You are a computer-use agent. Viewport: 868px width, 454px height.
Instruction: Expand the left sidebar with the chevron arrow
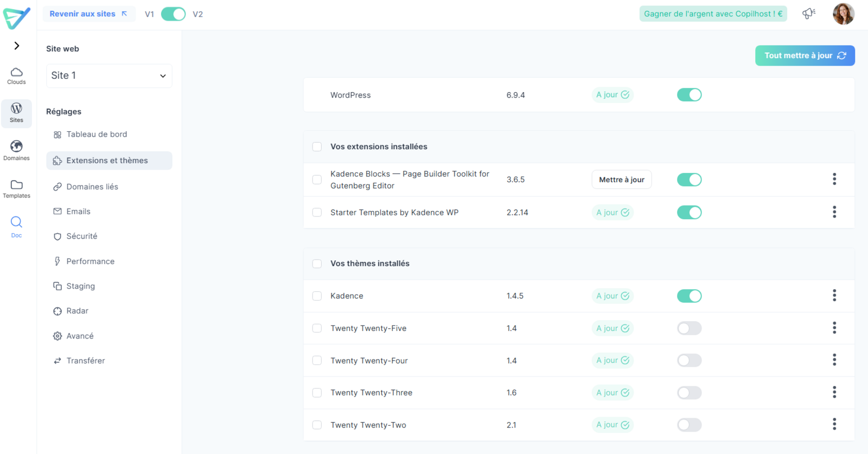tap(17, 46)
